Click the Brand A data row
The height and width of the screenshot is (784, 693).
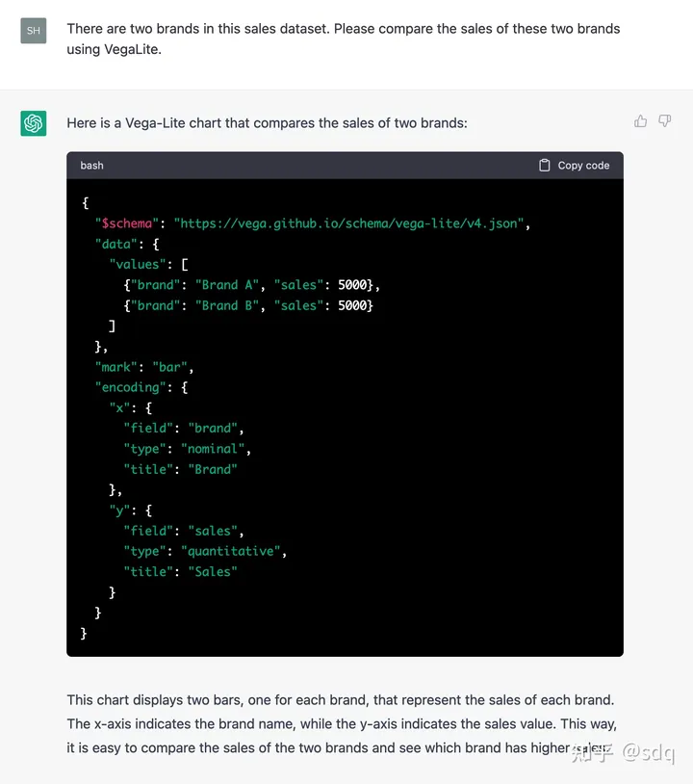(252, 285)
